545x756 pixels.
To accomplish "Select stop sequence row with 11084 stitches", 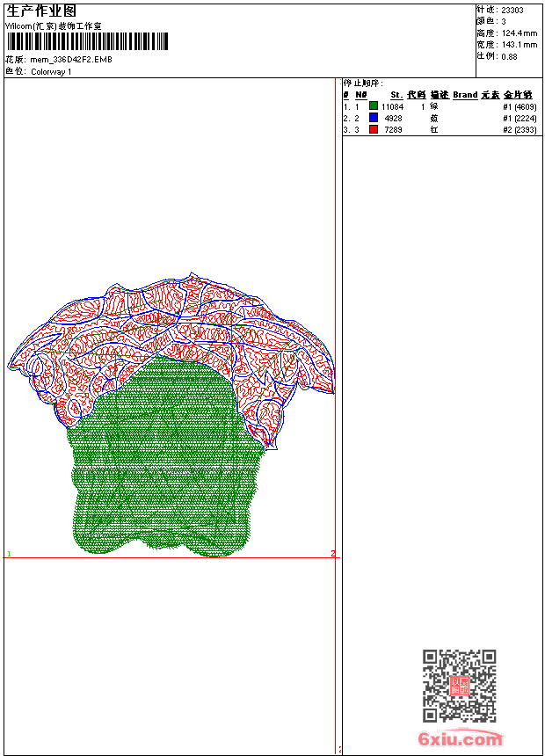I will [440, 106].
